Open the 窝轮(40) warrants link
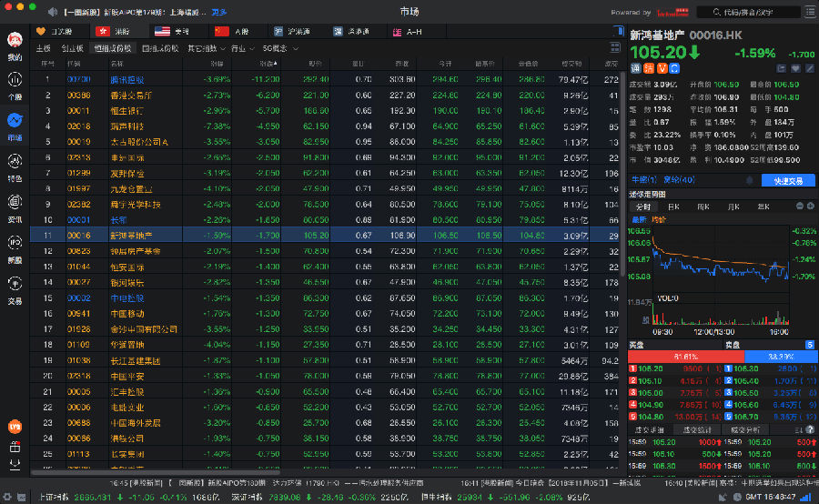This screenshot has height=504, width=819. click(x=679, y=180)
